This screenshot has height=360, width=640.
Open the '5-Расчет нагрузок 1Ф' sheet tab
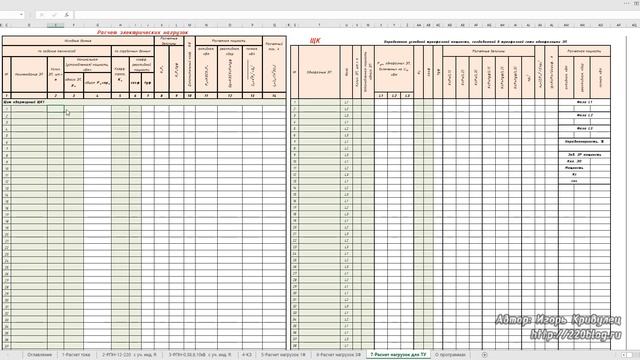click(283, 355)
